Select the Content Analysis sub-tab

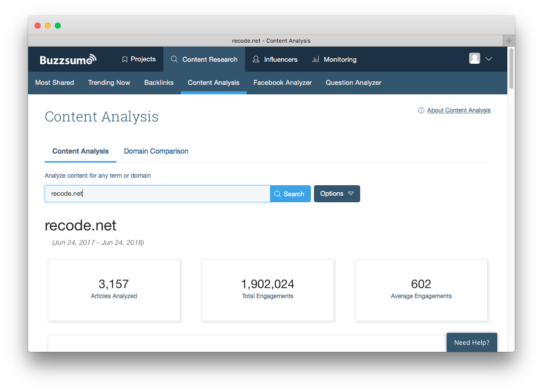point(80,151)
